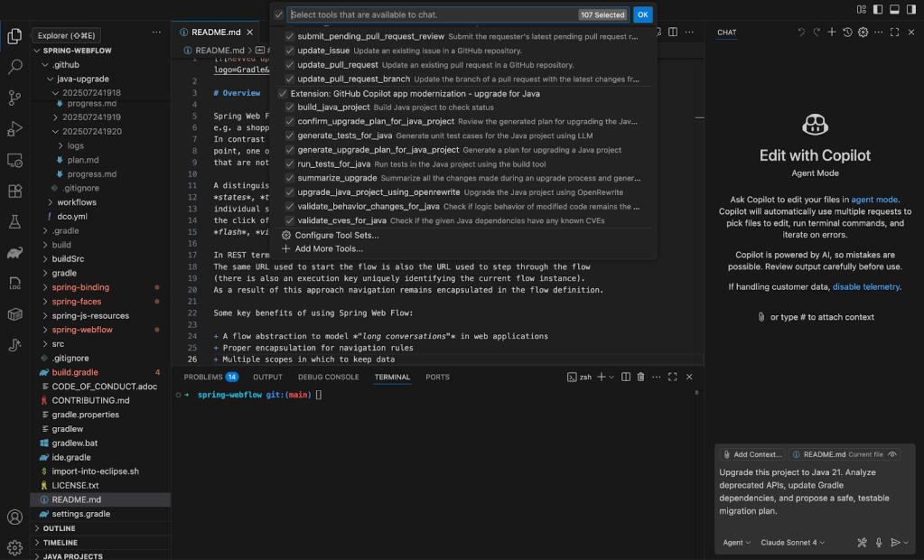The width and height of the screenshot is (924, 560).
Task: Open the Accounts icon at the bottom
Action: point(14,517)
